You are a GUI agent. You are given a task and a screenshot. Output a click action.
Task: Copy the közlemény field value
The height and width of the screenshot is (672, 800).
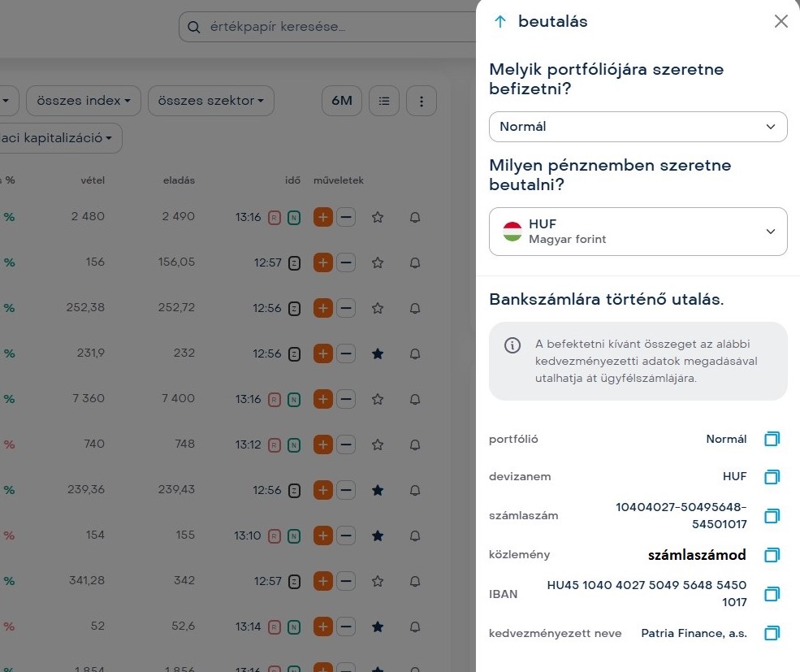tap(772, 555)
